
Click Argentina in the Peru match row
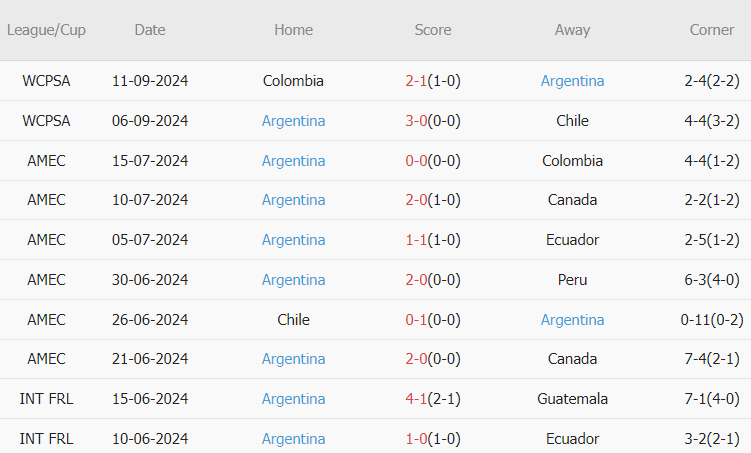(293, 280)
